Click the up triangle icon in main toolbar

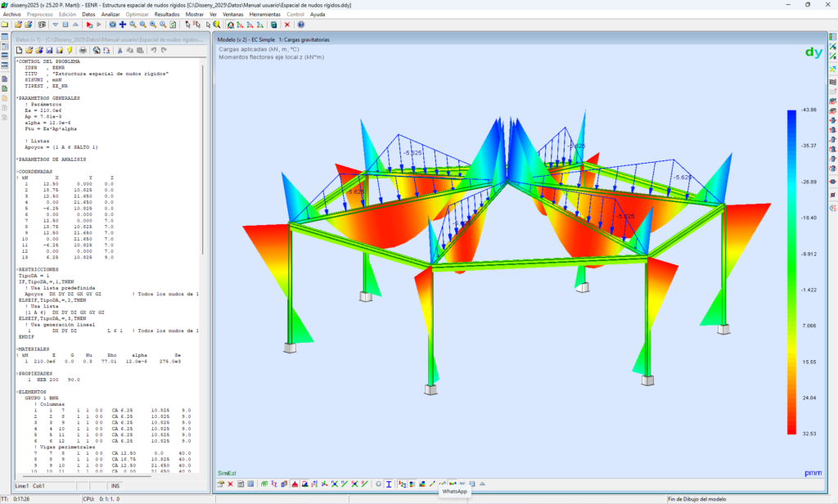coord(75,25)
